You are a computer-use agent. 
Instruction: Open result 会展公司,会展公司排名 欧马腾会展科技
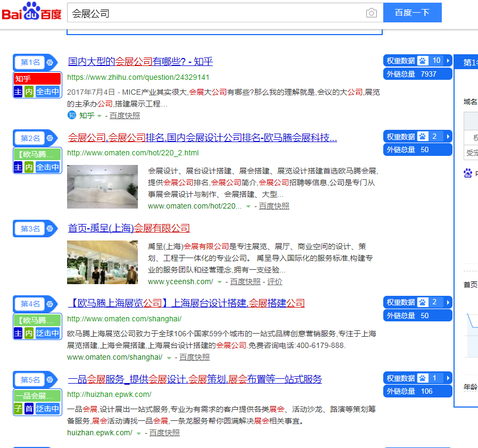(202, 137)
